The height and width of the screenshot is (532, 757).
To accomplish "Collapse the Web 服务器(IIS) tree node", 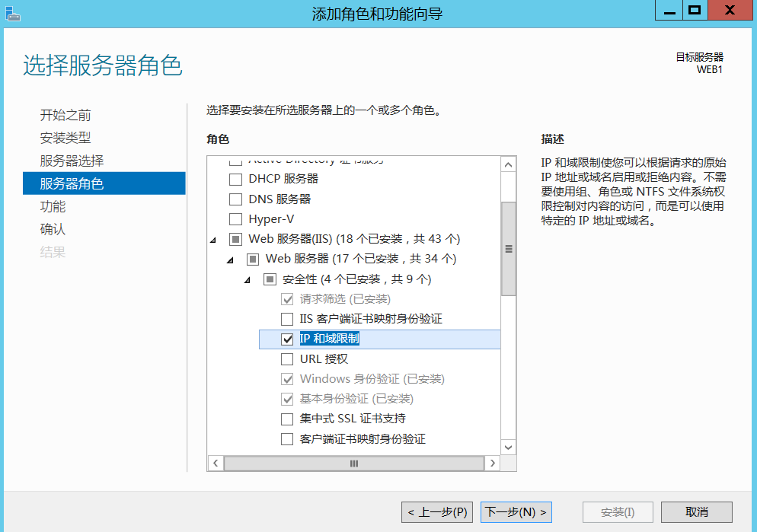I will pyautogui.click(x=213, y=240).
